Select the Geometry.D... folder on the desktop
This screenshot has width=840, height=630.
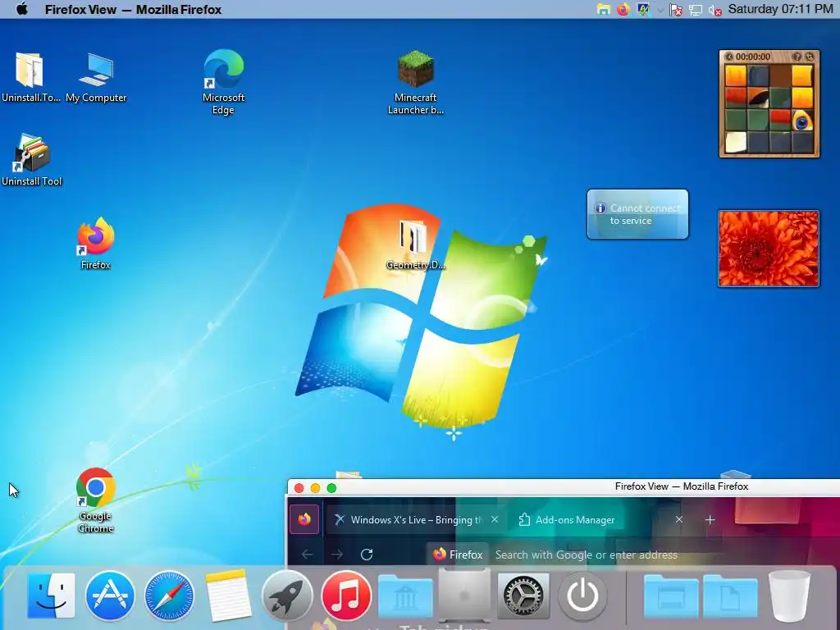tap(415, 244)
